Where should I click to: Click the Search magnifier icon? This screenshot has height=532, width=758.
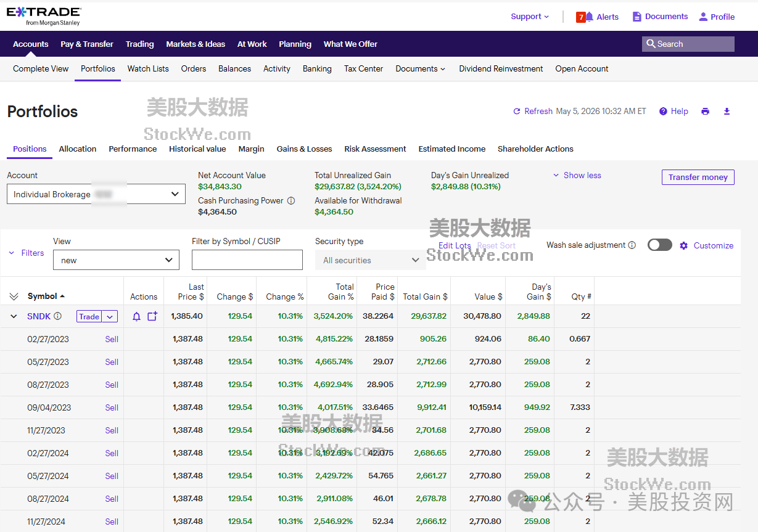tap(651, 44)
